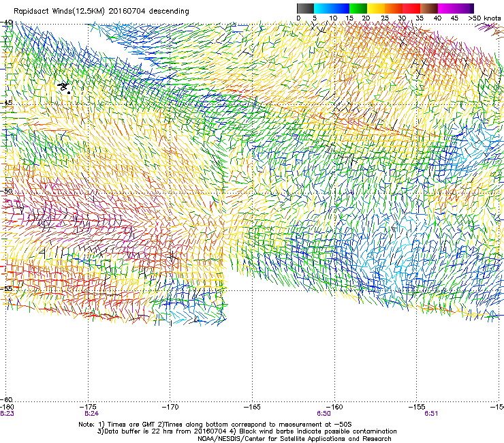Click the '-50' latitude axis label
The image size is (504, 443).
pos(7,191)
